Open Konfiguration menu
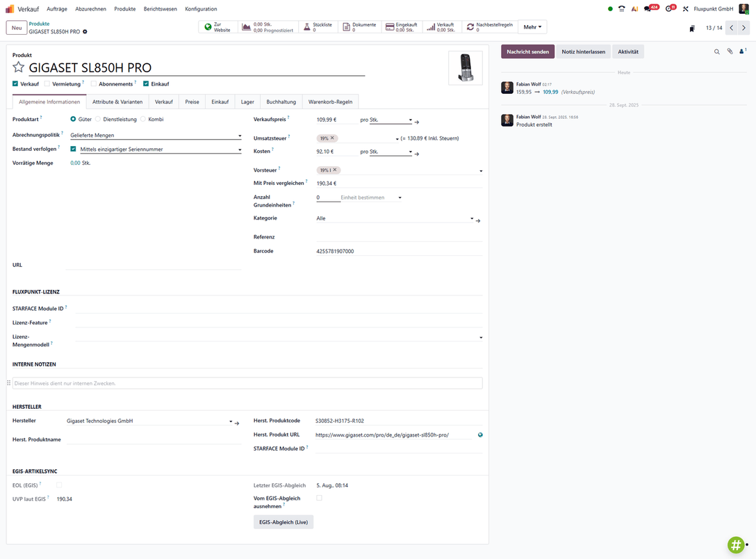 [201, 8]
